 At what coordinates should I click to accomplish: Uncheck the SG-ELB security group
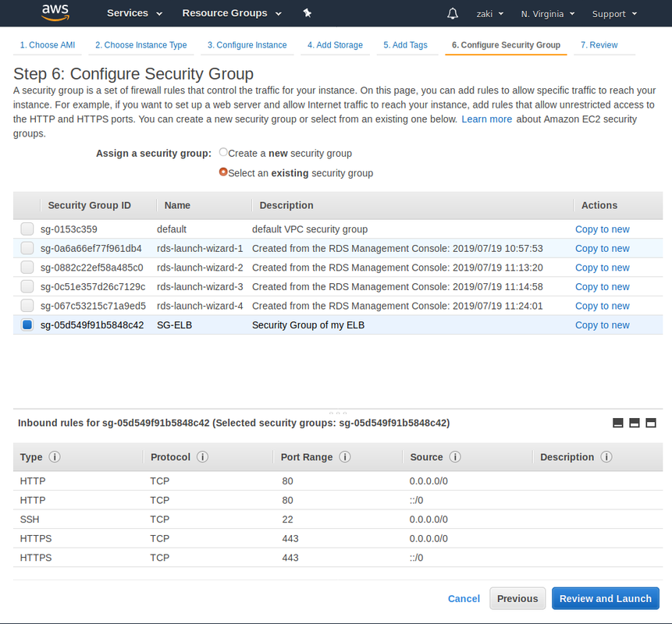pos(27,324)
